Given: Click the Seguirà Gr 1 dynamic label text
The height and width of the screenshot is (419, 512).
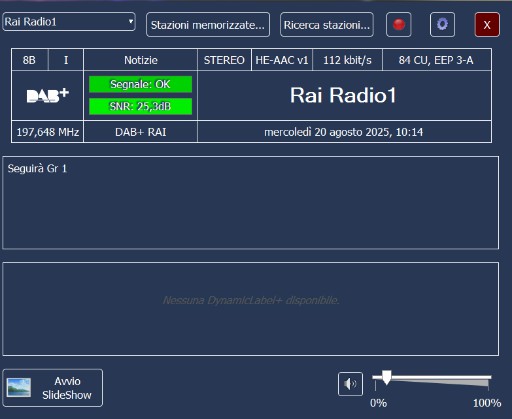Looking at the screenshot, I should [37, 169].
